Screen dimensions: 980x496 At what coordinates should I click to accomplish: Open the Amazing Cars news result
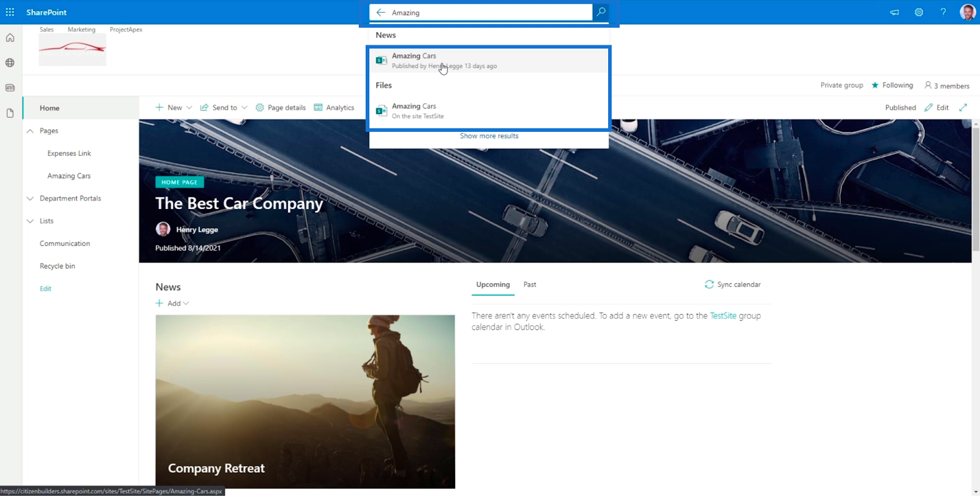point(489,61)
